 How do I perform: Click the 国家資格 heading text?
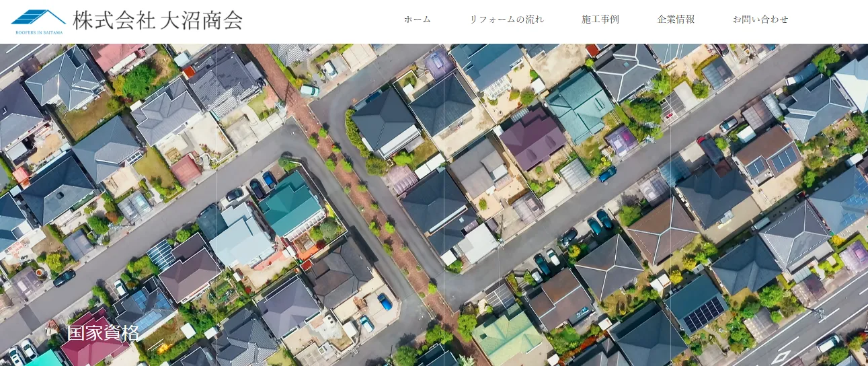tap(103, 332)
